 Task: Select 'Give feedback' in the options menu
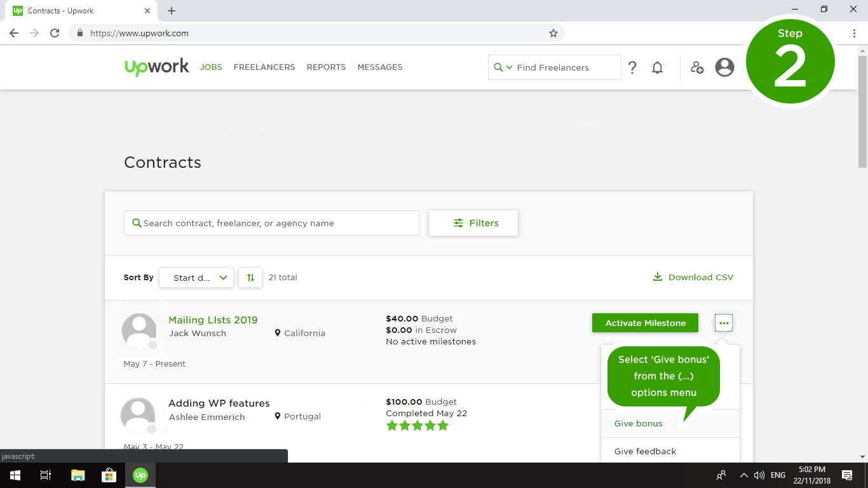tap(644, 451)
